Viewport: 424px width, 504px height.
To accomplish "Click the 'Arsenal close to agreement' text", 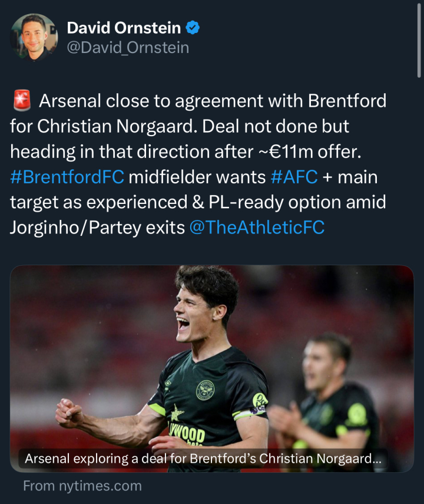I will [151, 101].
